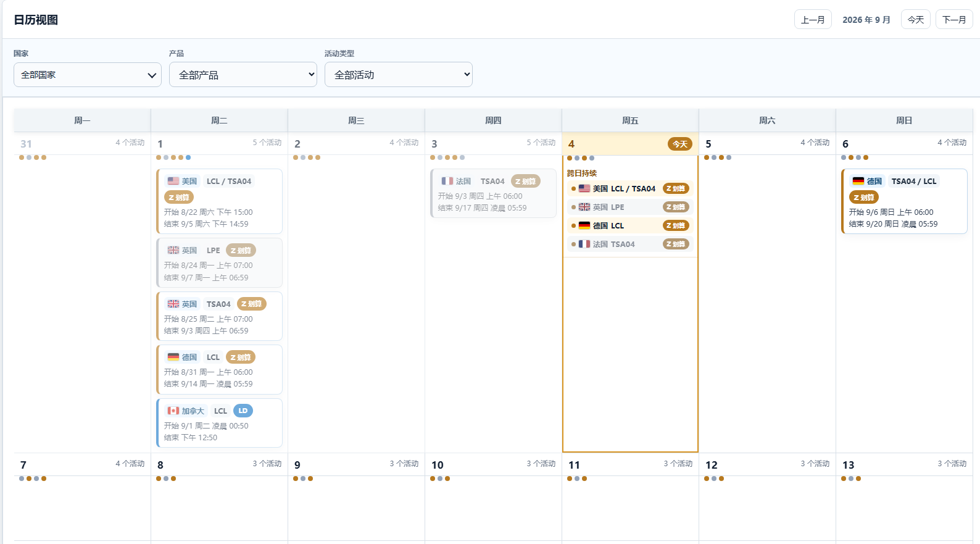The image size is (980, 544).
Task: Click German flag on 德国 TSA04 / LCL card on day 6
Action: click(858, 181)
